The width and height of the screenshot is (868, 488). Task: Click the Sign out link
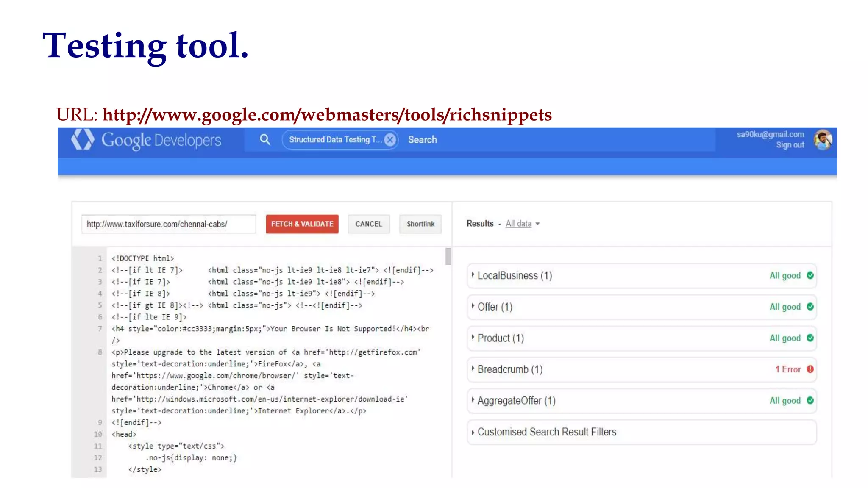pos(790,145)
